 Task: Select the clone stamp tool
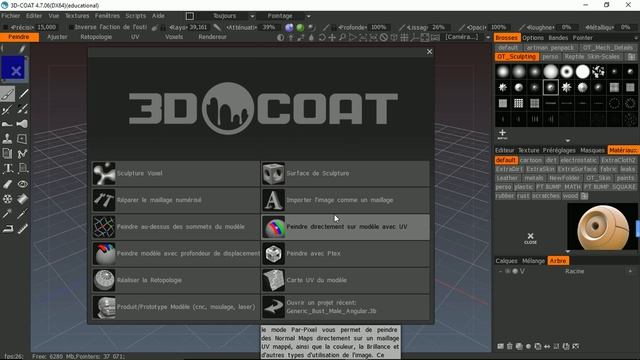[x=7, y=138]
